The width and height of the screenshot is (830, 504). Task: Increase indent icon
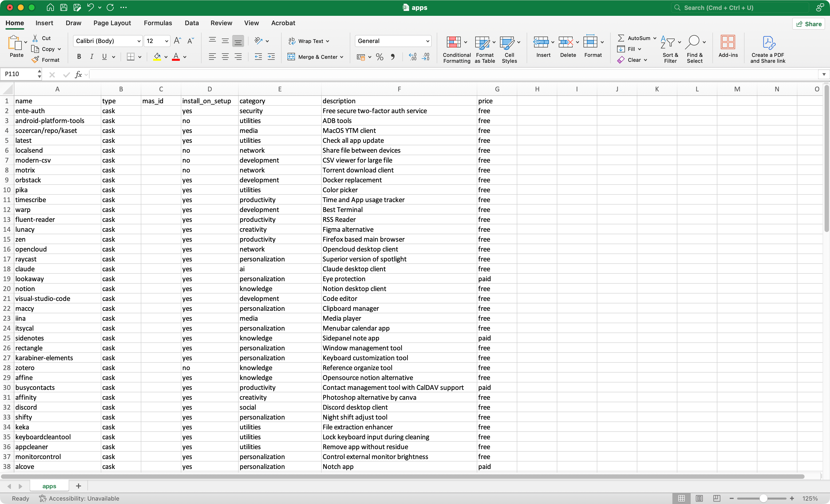[x=271, y=57]
